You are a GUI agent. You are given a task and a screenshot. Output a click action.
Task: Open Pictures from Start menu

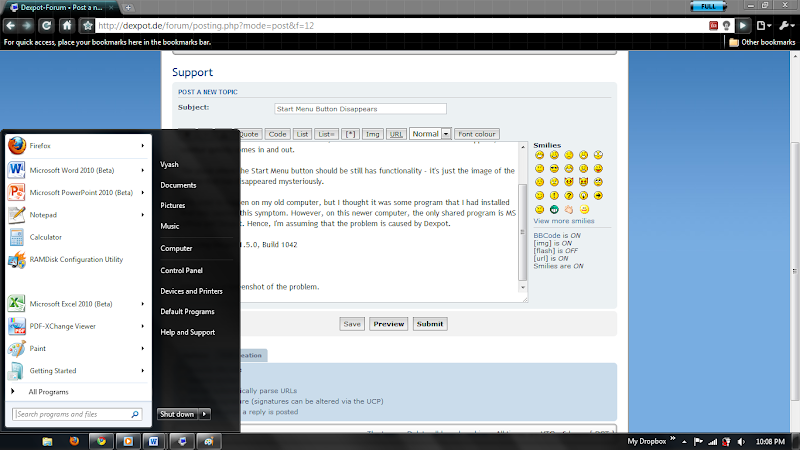click(172, 205)
